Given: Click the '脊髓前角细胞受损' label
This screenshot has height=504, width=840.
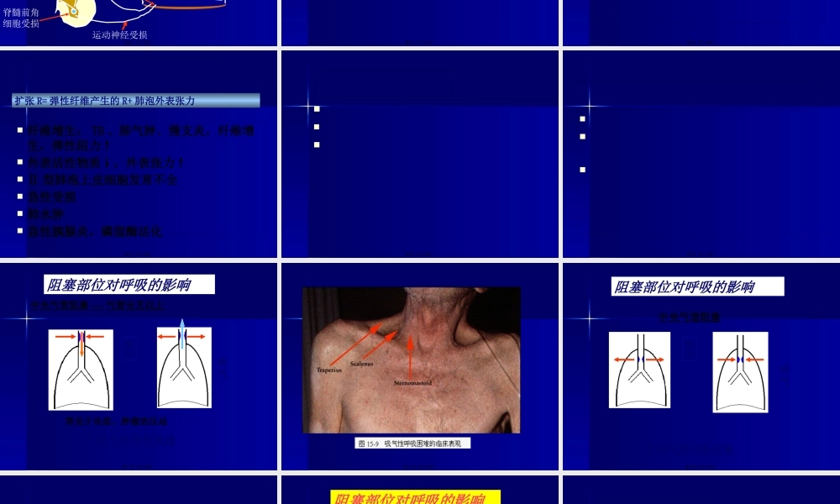Looking at the screenshot, I should (x=21, y=18).
